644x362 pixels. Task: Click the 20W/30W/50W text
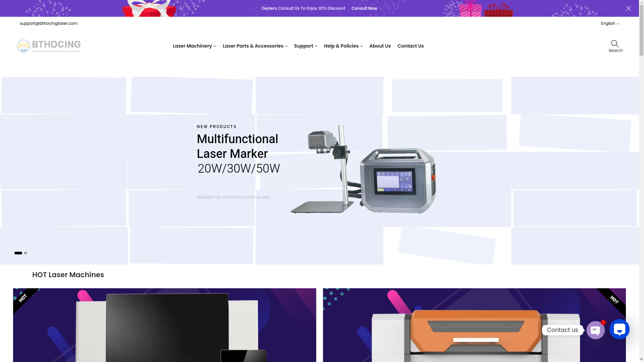[x=238, y=169]
